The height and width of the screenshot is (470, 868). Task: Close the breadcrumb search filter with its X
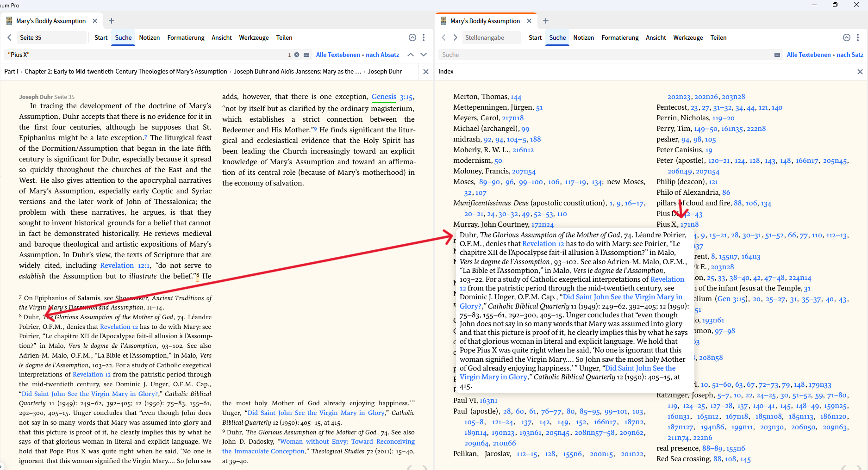point(425,71)
